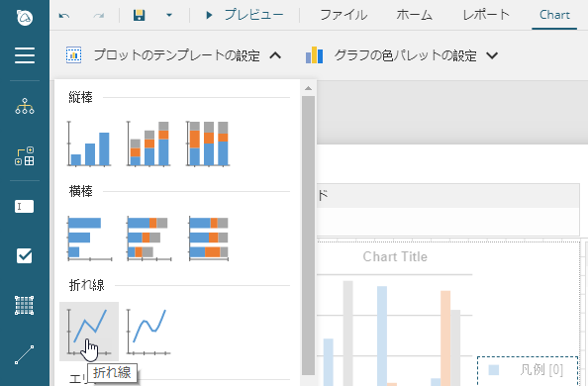Click the プレビュー preview button
The height and width of the screenshot is (386, 588).
coord(245,15)
